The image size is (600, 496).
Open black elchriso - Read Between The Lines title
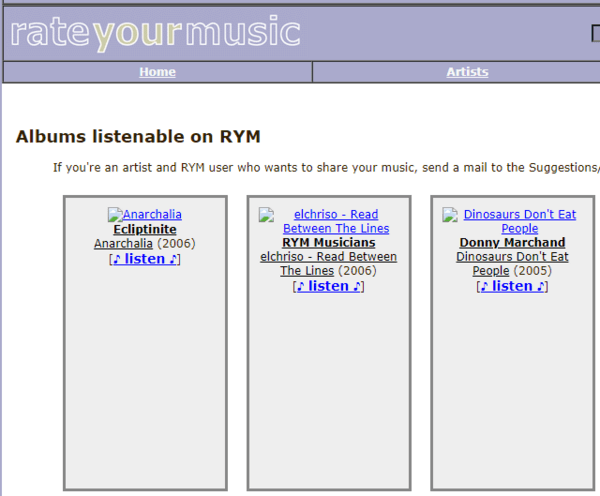pos(328,264)
